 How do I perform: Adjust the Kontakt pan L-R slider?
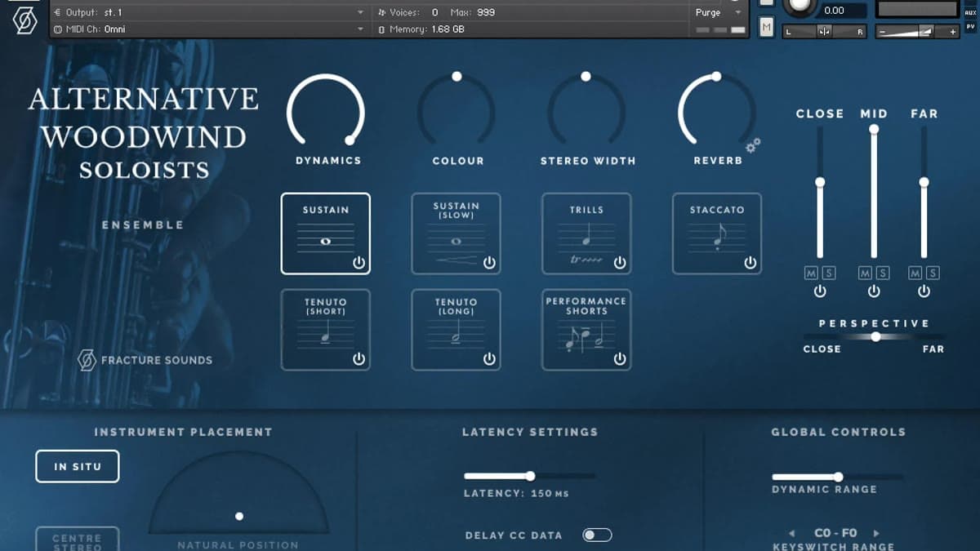point(825,31)
